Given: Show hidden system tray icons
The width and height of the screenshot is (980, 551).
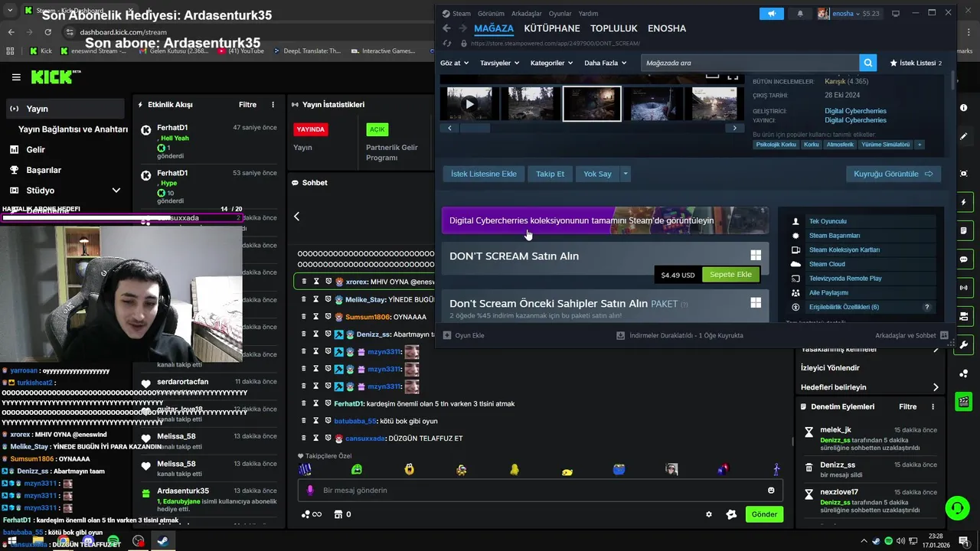Looking at the screenshot, I should (x=864, y=541).
